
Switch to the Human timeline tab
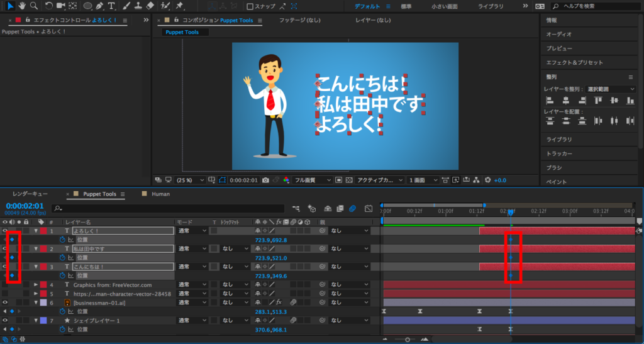160,194
